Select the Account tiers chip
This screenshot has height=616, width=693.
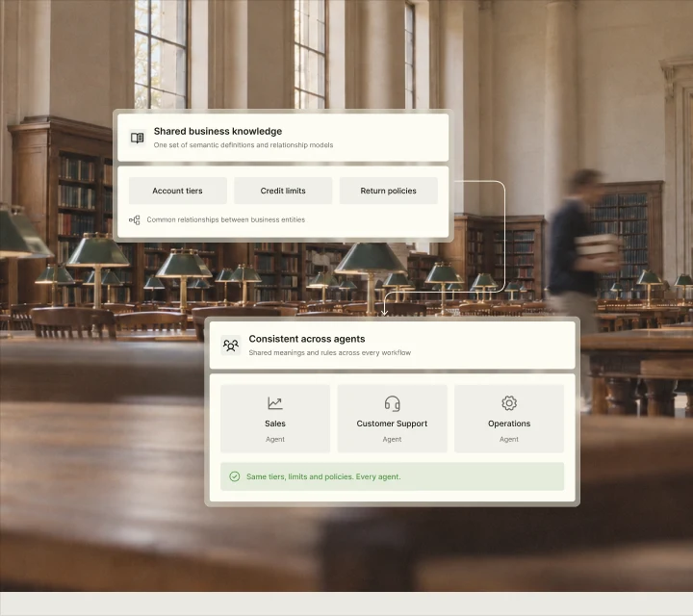(x=178, y=191)
